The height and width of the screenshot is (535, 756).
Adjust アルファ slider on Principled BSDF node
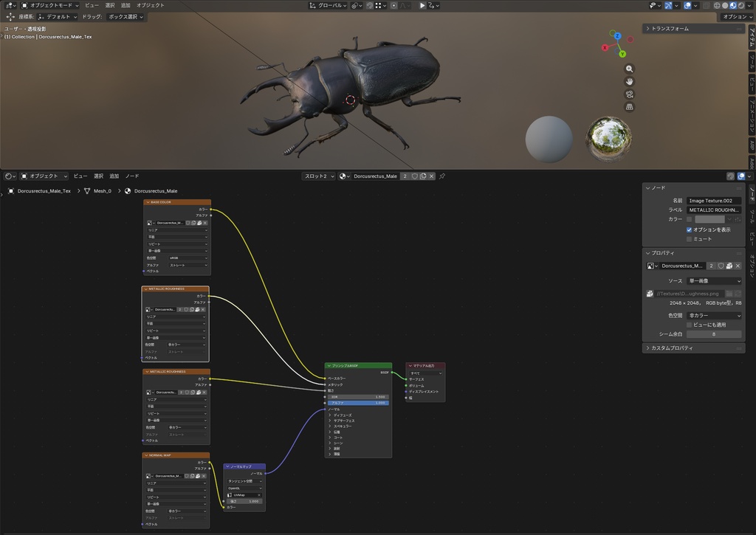pos(358,403)
